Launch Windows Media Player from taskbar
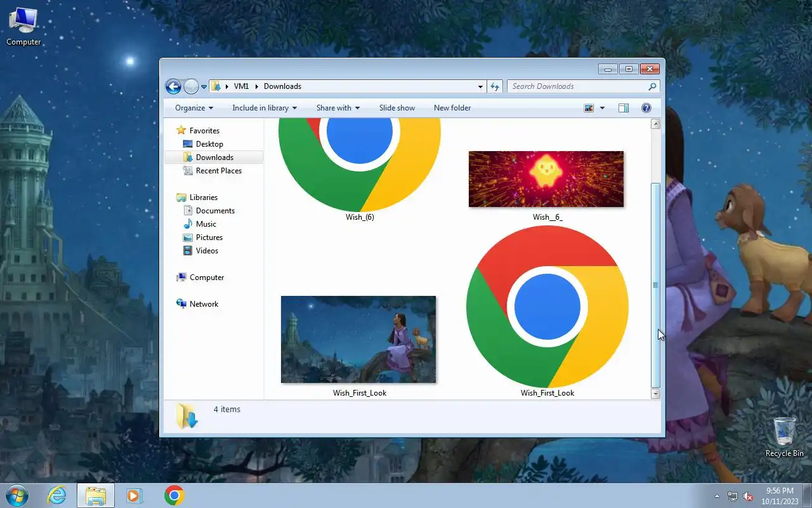Image resolution: width=812 pixels, height=508 pixels. click(134, 495)
